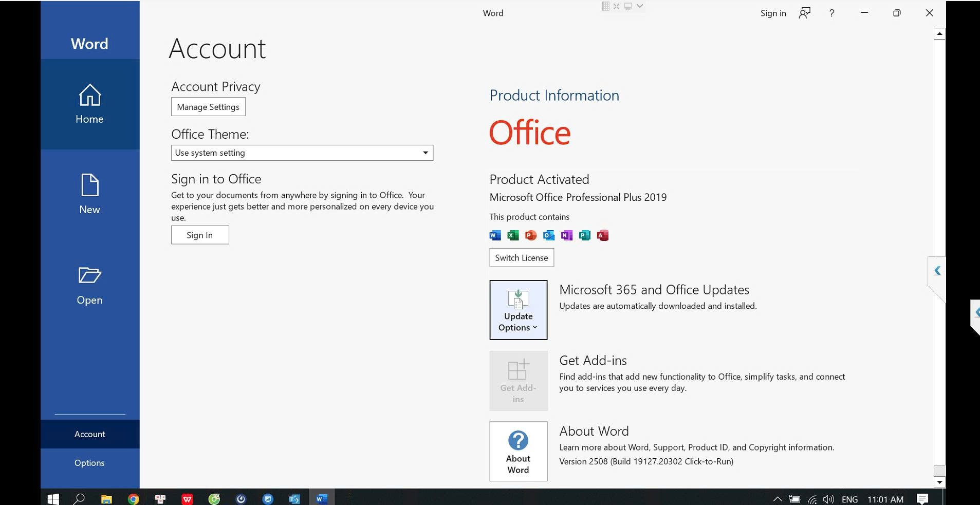The image size is (980, 505).
Task: Open the New document page
Action: 89,195
